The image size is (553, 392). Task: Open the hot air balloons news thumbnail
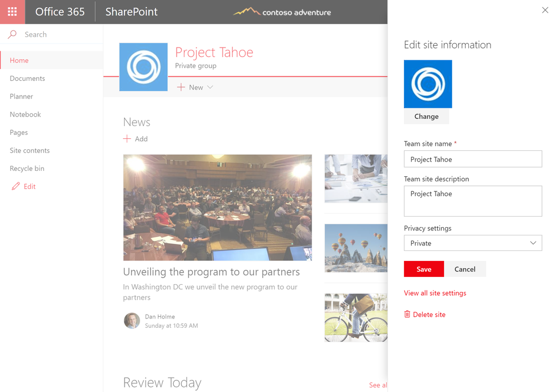click(x=356, y=248)
